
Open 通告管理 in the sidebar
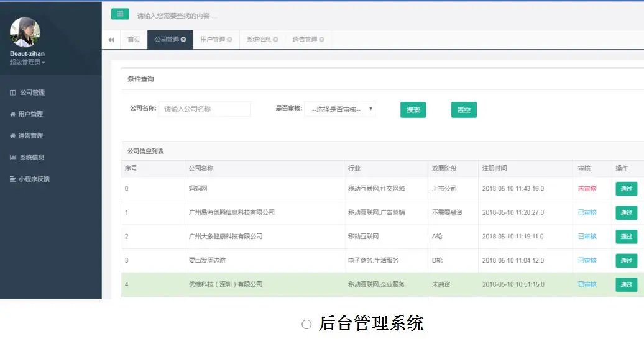26,136
